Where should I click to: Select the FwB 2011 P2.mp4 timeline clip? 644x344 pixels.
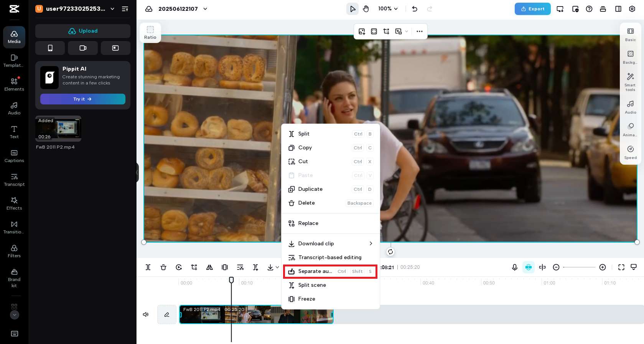(x=256, y=314)
